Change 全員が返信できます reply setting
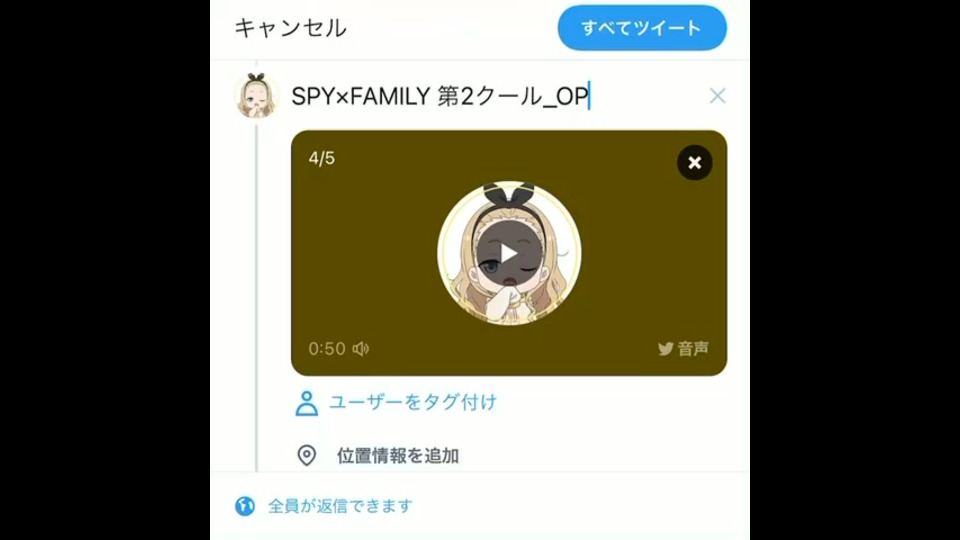The width and height of the screenshot is (960, 540). [340, 506]
